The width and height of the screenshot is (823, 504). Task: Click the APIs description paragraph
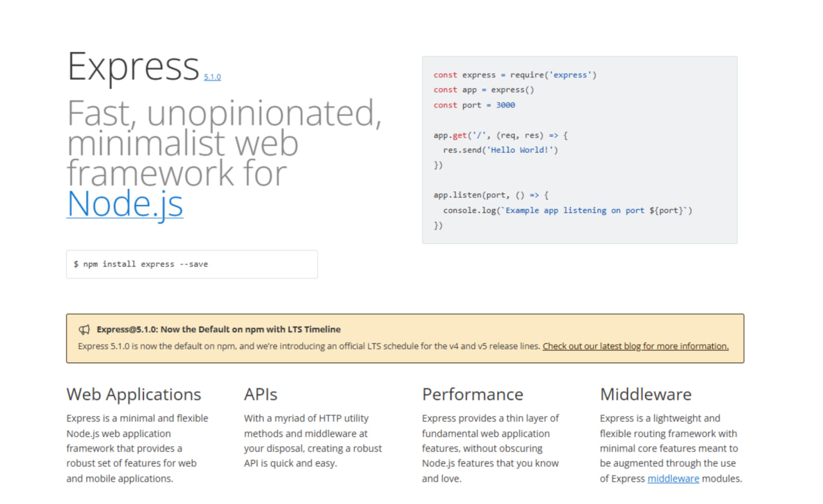point(312,440)
